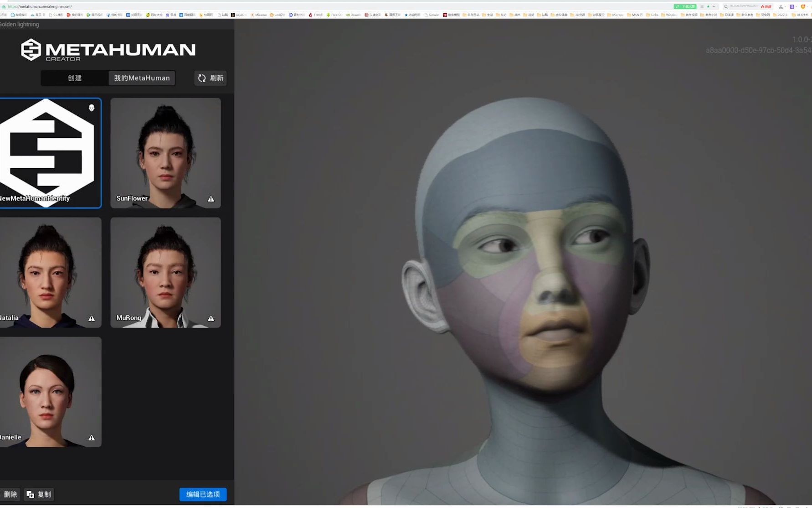Switch to the 创建 tab
The image size is (812, 508).
(74, 78)
